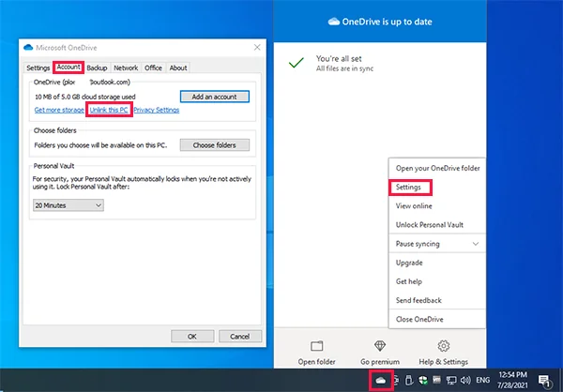Click the OneDrive cloud icon in system tray
The width and height of the screenshot is (563, 392).
click(381, 380)
